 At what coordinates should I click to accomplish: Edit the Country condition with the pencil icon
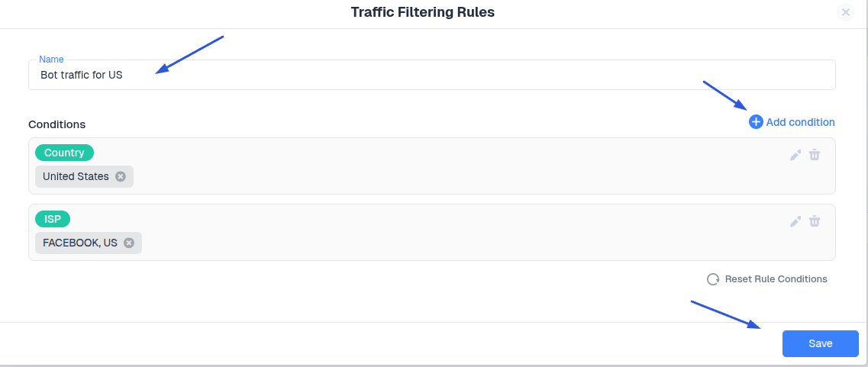coord(795,156)
